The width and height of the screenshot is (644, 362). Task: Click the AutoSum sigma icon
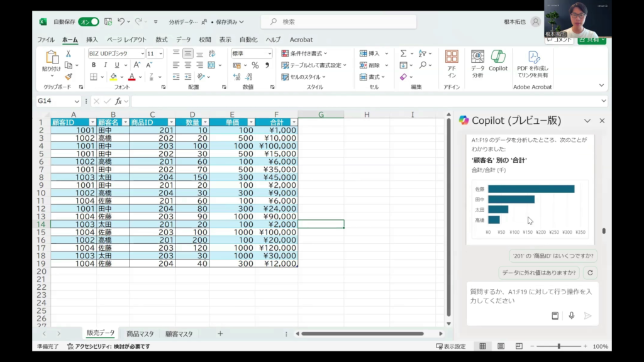[403, 54]
